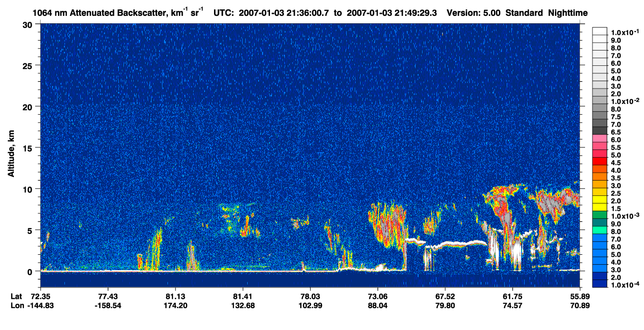Pick the pink swatch in the colorbar
The height and width of the screenshot is (330, 644).
(599, 138)
